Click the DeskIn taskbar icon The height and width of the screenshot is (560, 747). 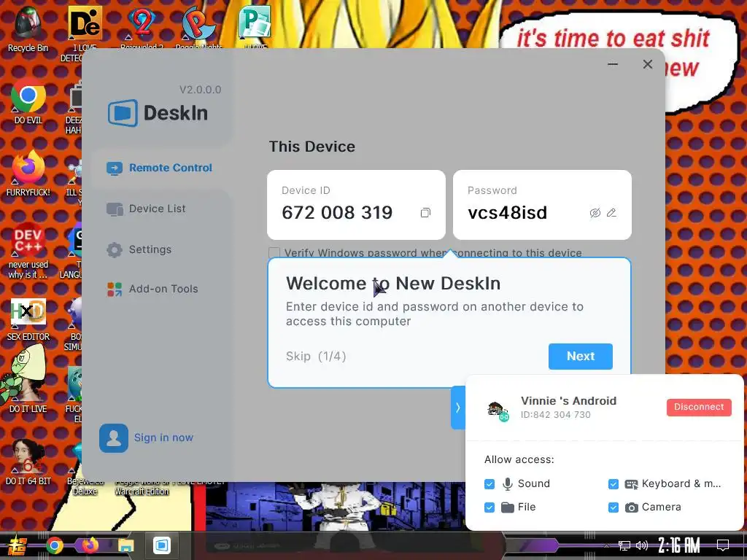point(161,545)
